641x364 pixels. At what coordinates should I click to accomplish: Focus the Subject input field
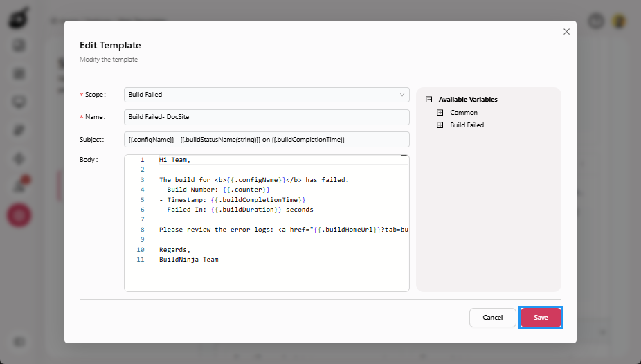tap(267, 139)
